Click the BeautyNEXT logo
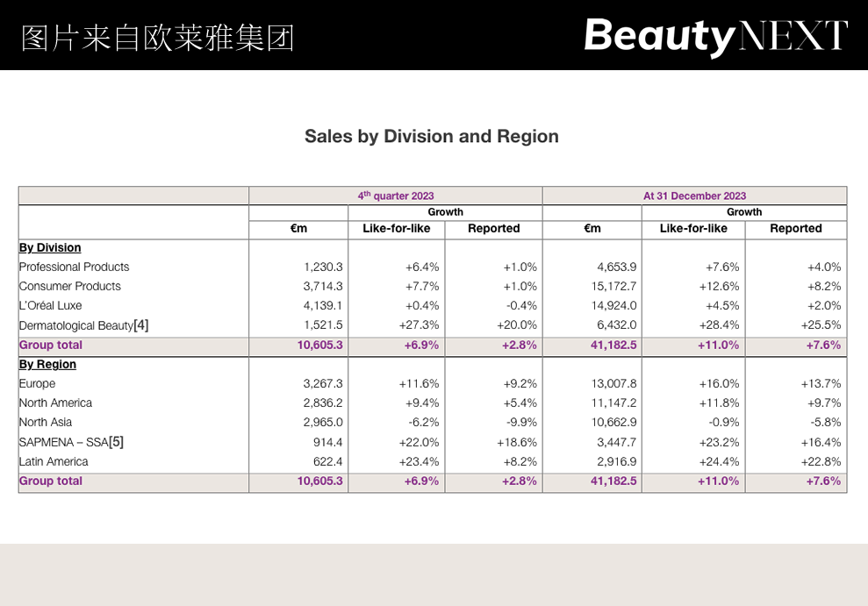Viewport: 868px width, 606px height. point(715,37)
